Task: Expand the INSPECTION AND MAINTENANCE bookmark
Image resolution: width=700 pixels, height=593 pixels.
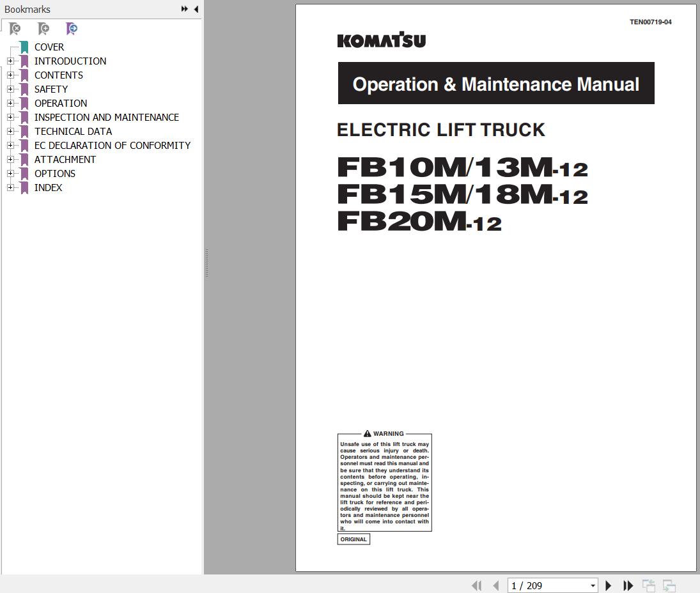Action: click(10, 117)
